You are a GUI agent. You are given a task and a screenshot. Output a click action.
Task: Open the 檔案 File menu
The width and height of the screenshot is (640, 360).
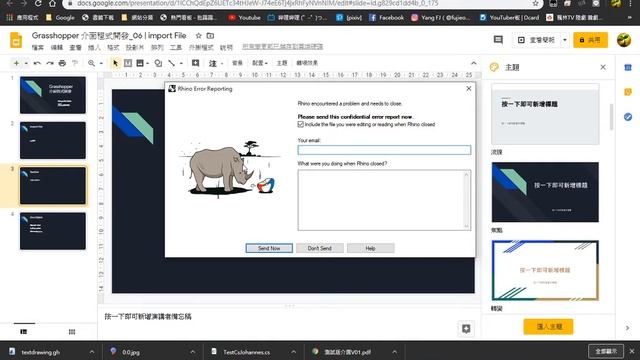pos(38,47)
